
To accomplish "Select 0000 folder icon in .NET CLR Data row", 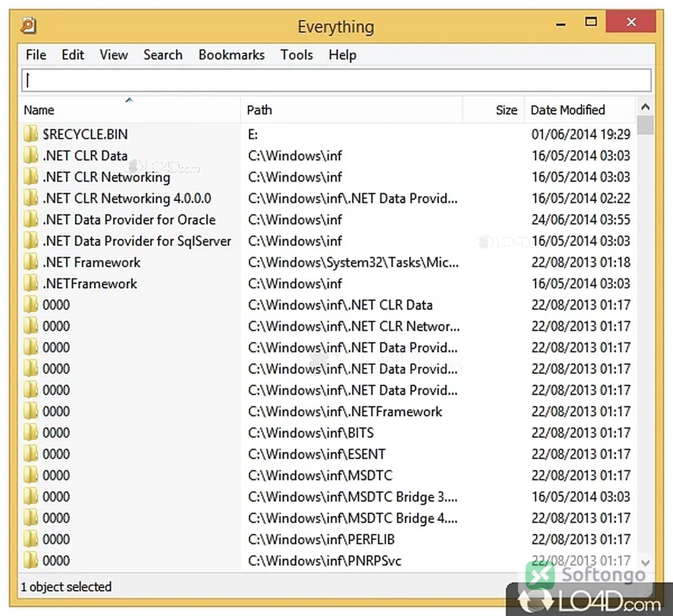I will click(31, 305).
